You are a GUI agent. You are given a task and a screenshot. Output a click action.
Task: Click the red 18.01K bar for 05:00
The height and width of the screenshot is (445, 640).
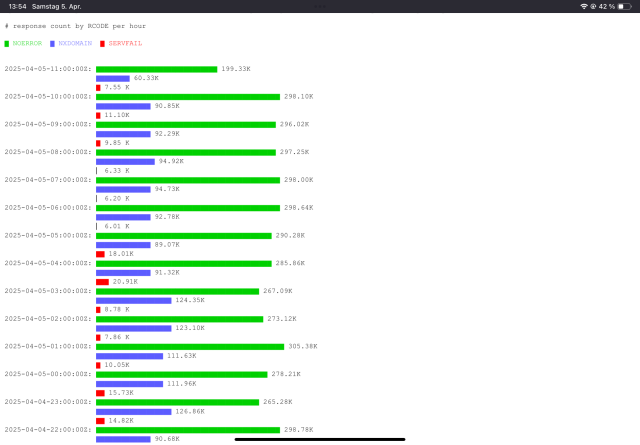[x=100, y=254]
